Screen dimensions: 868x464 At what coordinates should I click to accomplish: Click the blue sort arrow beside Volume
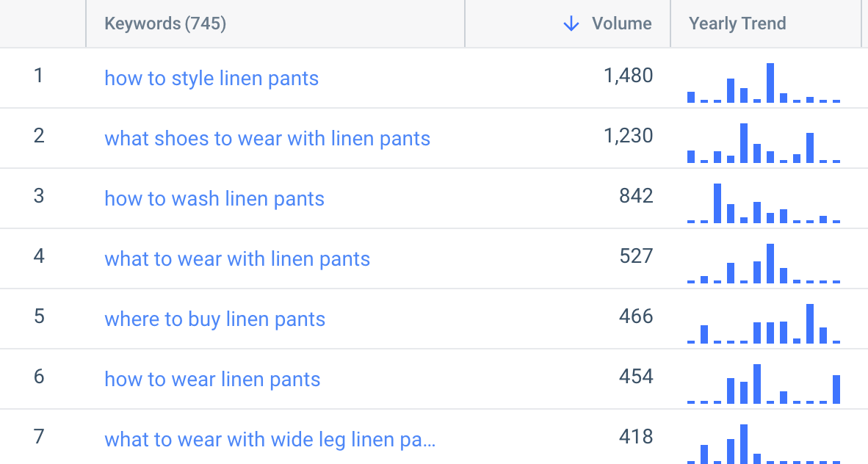click(571, 23)
